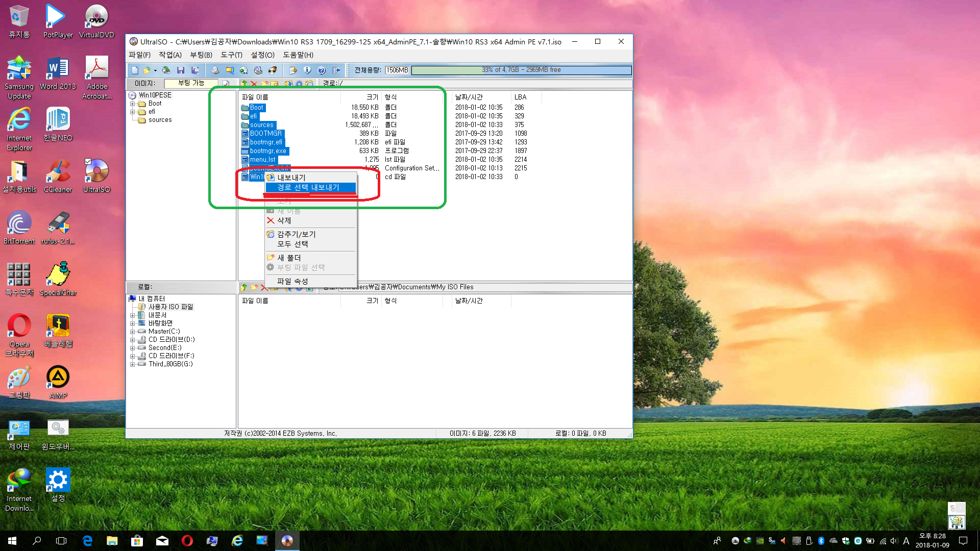
Task: Open the rufus desktop shortcut
Action: (58, 228)
